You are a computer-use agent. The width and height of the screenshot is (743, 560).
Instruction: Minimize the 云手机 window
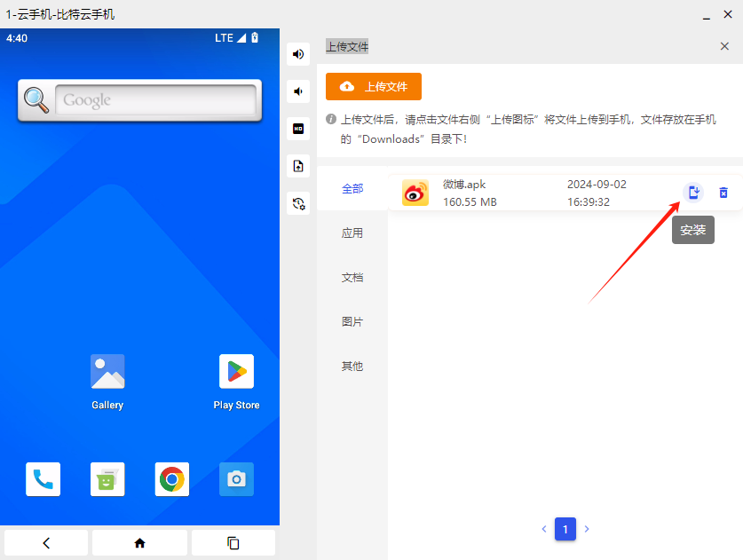(x=706, y=16)
